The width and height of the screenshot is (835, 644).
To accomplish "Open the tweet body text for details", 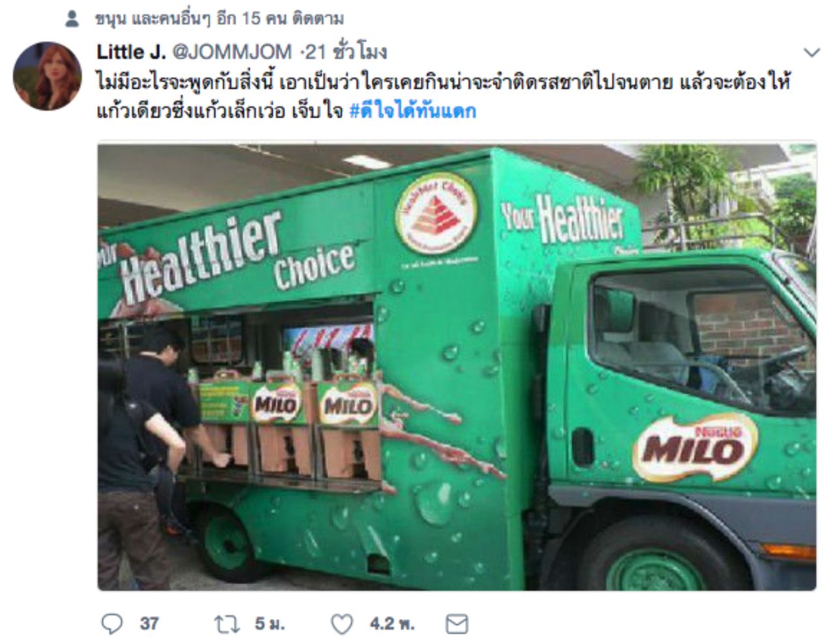I will (444, 97).
